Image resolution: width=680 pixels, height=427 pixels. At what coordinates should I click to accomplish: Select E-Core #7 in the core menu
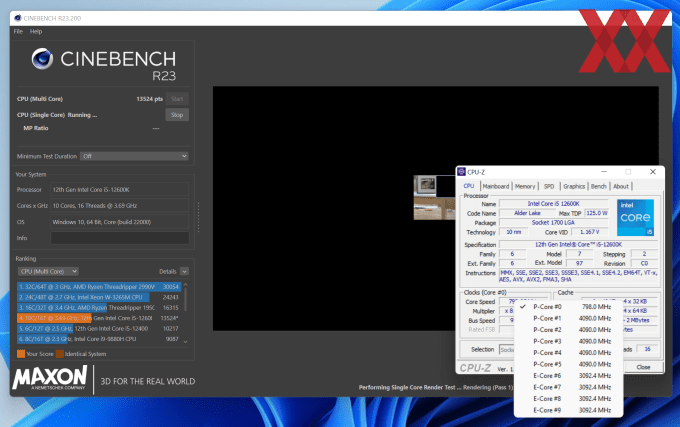click(x=569, y=387)
